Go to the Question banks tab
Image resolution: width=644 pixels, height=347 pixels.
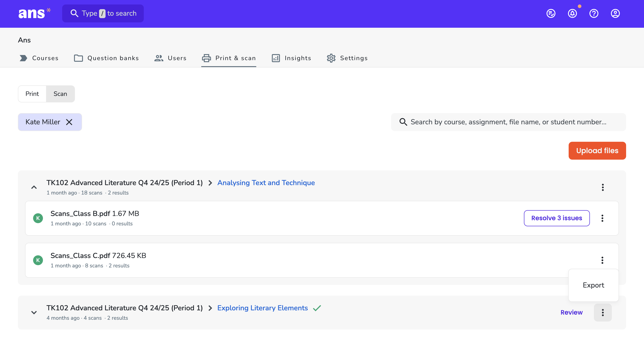106,58
